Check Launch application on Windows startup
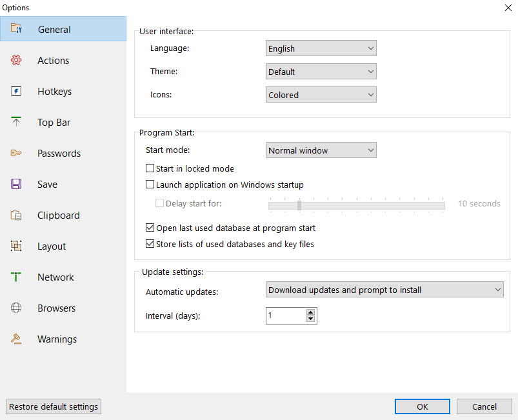 click(150, 185)
